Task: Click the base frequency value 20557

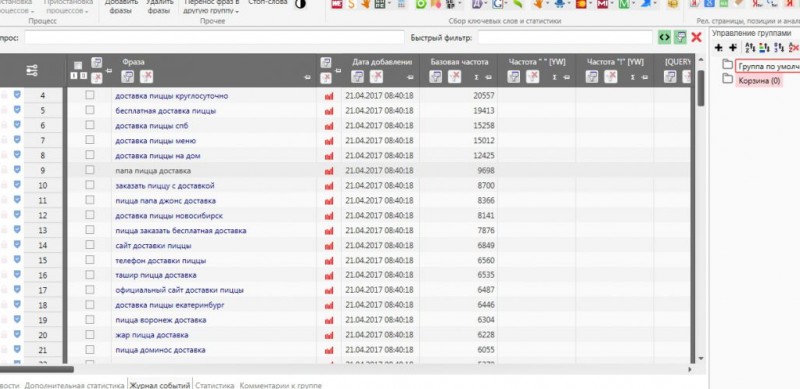Action: click(x=484, y=96)
